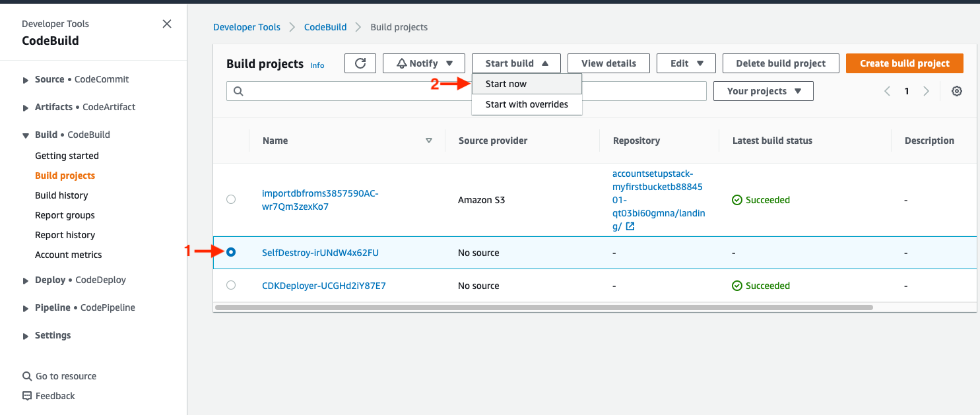Open Getting started in sidebar

(67, 156)
